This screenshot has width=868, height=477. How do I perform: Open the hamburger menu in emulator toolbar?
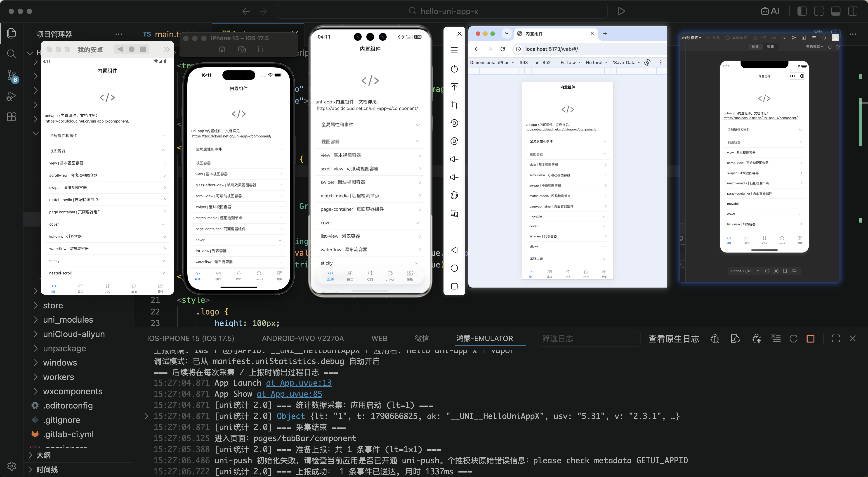[454, 50]
